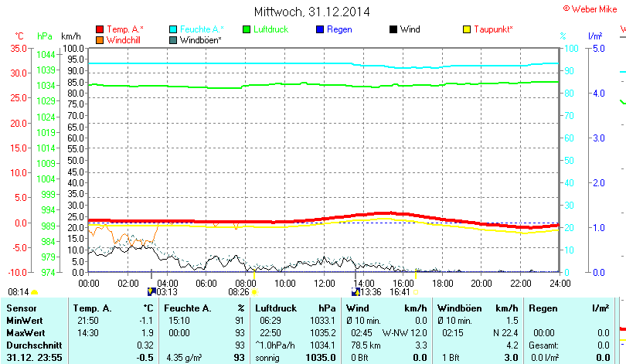Click the minimum temperature value -1.1

(x=146, y=321)
